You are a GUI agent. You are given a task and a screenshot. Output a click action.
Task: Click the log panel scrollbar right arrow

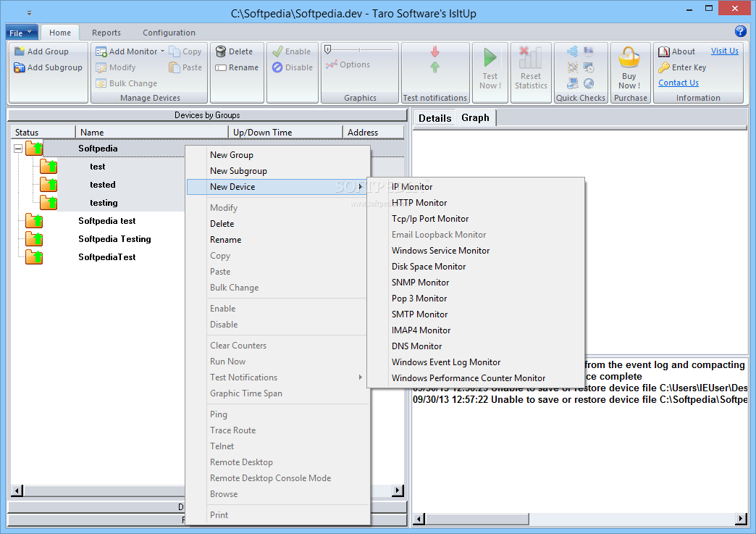click(x=742, y=519)
